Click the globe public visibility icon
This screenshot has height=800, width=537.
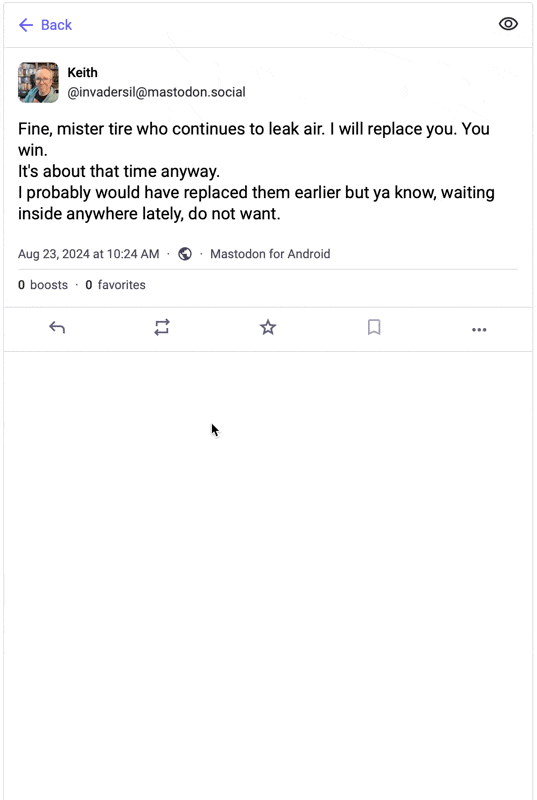click(185, 254)
